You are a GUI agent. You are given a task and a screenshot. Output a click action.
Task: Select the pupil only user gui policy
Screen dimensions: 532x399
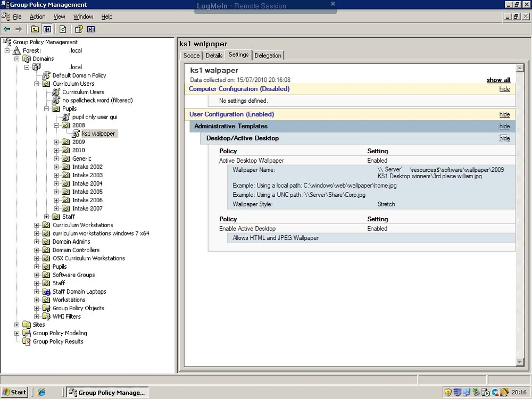coord(95,117)
